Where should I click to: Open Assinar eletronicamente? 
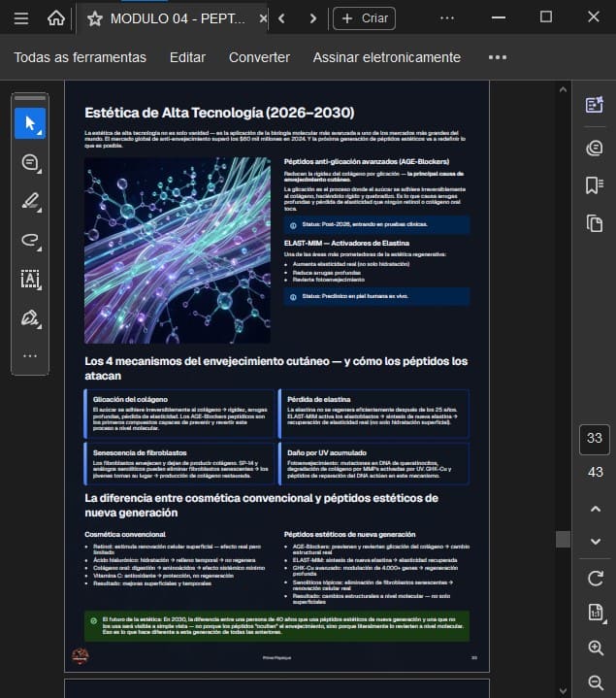387,57
